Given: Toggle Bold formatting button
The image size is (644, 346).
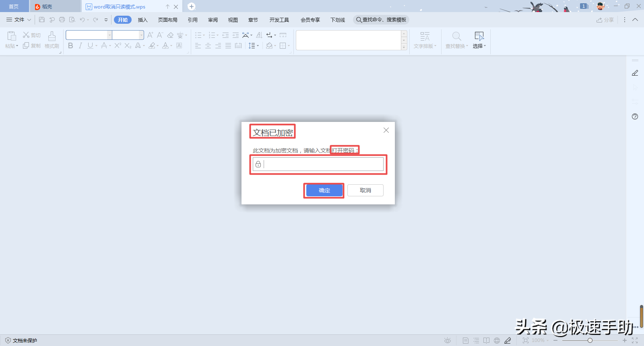Looking at the screenshot, I should 70,46.
